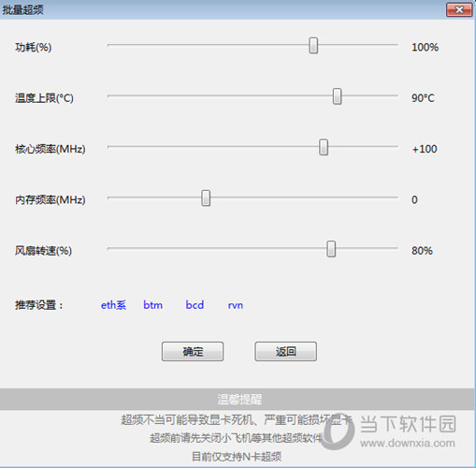This screenshot has height=468, width=476.
Task: Click the 推荐设置 label
Action: [39, 305]
